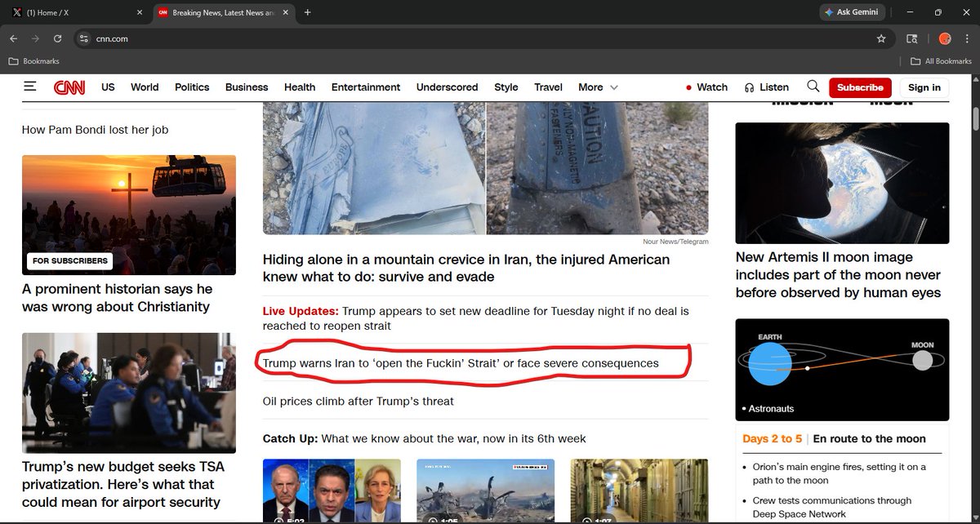This screenshot has height=524, width=980.
Task: Click the 'Days 2 to 5' mission label
Action: tap(773, 438)
